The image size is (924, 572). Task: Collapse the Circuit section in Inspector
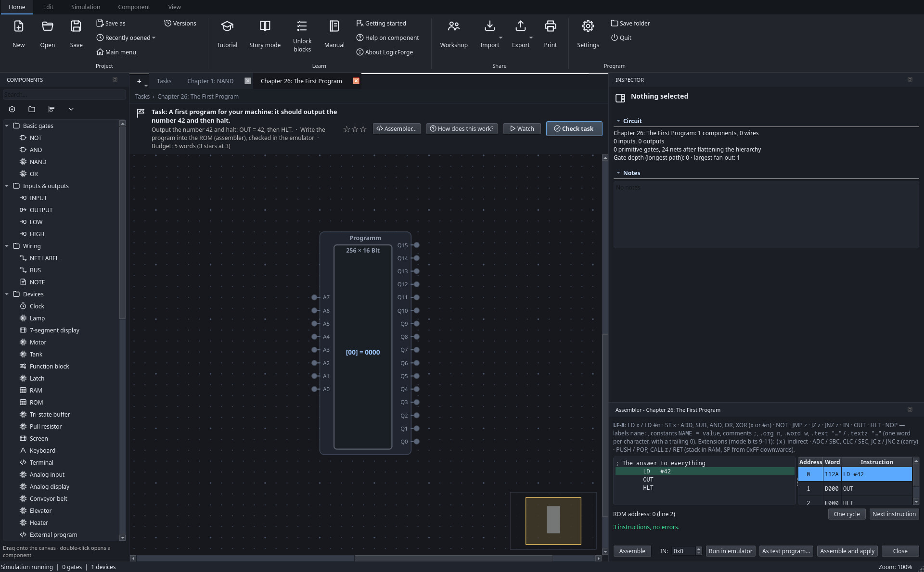pos(618,121)
